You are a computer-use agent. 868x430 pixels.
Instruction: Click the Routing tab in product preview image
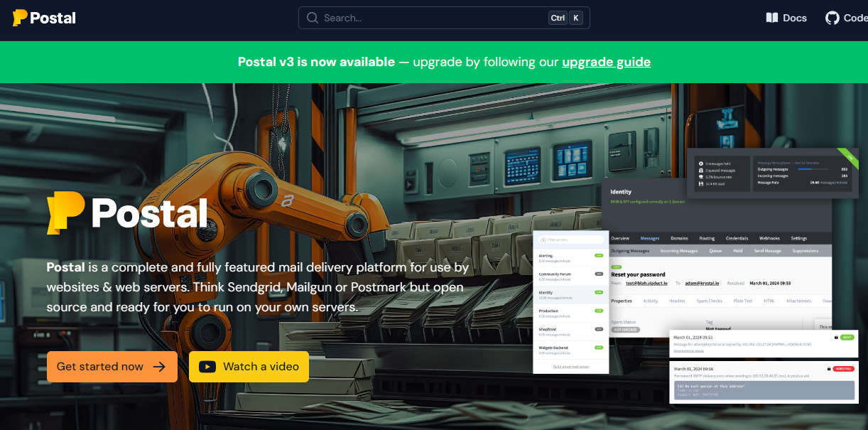707,238
